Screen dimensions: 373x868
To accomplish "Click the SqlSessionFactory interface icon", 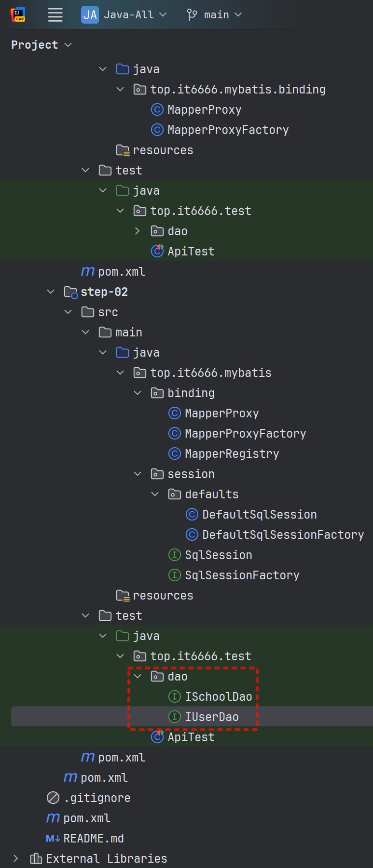I will [x=175, y=575].
